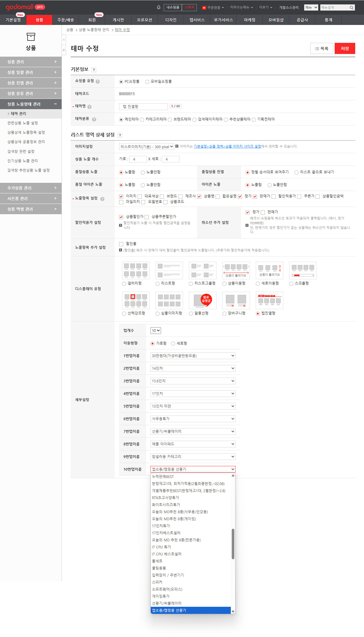364x637 pixels.
Task: Click the 가로 count input field
Action: tap(138, 159)
